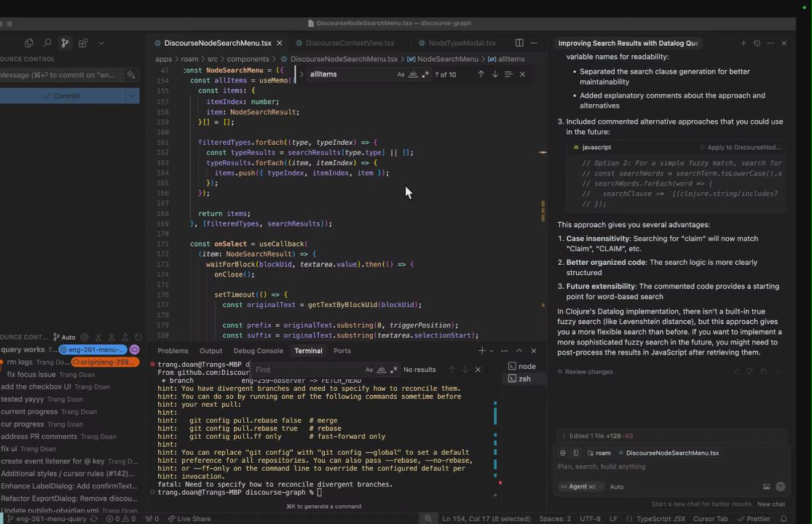Create new terminal with plus icon

click(x=482, y=351)
